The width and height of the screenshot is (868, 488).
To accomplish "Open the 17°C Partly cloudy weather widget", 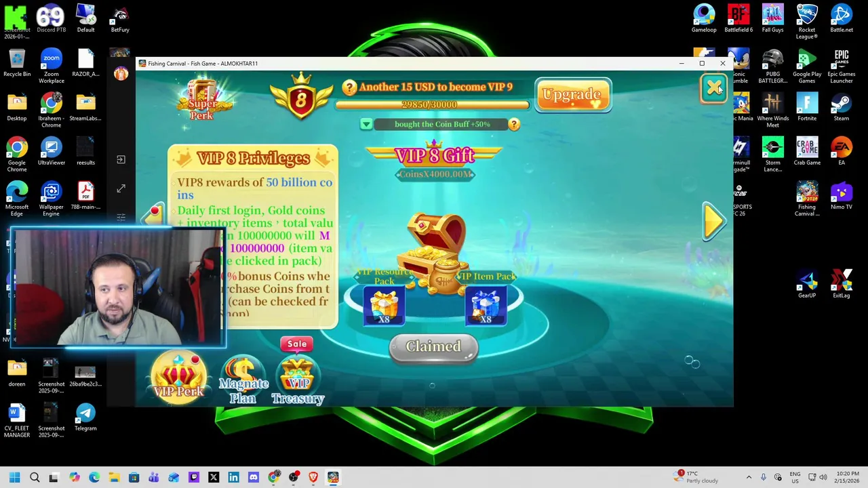I will [x=695, y=477].
